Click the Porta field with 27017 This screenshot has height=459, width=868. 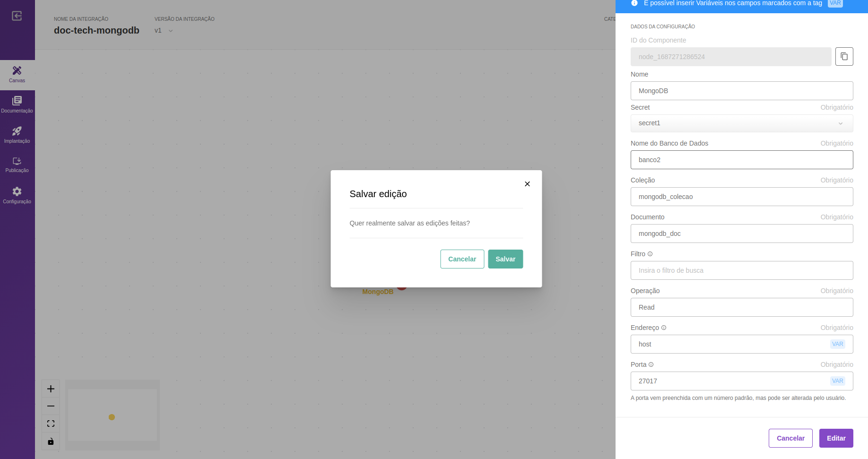click(742, 381)
